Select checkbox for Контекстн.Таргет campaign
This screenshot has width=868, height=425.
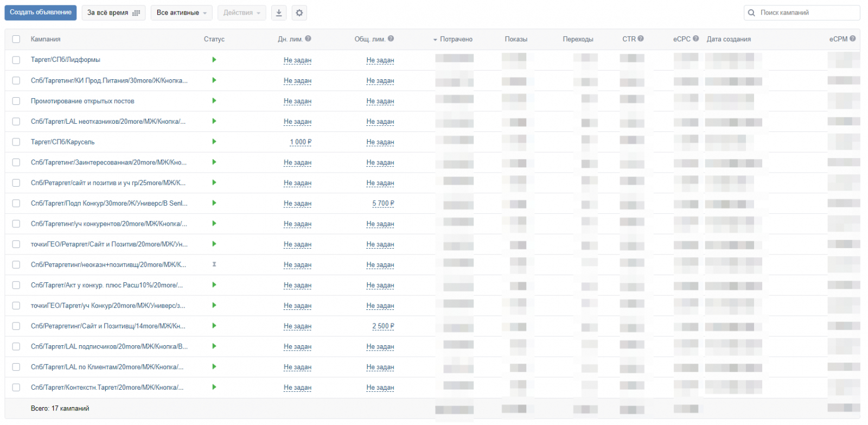tap(16, 388)
